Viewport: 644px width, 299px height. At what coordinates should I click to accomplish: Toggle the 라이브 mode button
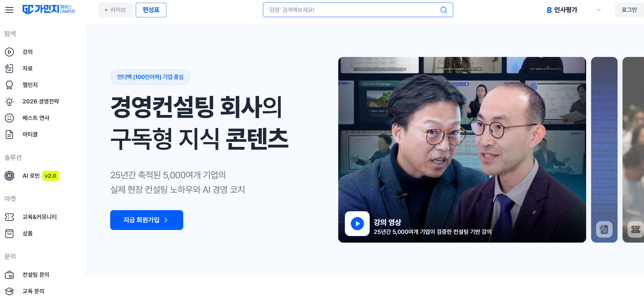(x=115, y=10)
